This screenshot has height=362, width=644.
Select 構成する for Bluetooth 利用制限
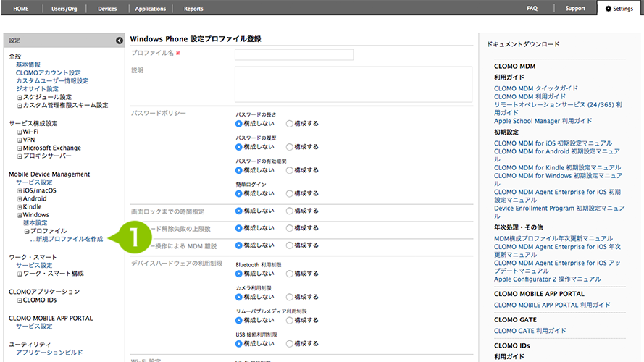[x=290, y=274]
